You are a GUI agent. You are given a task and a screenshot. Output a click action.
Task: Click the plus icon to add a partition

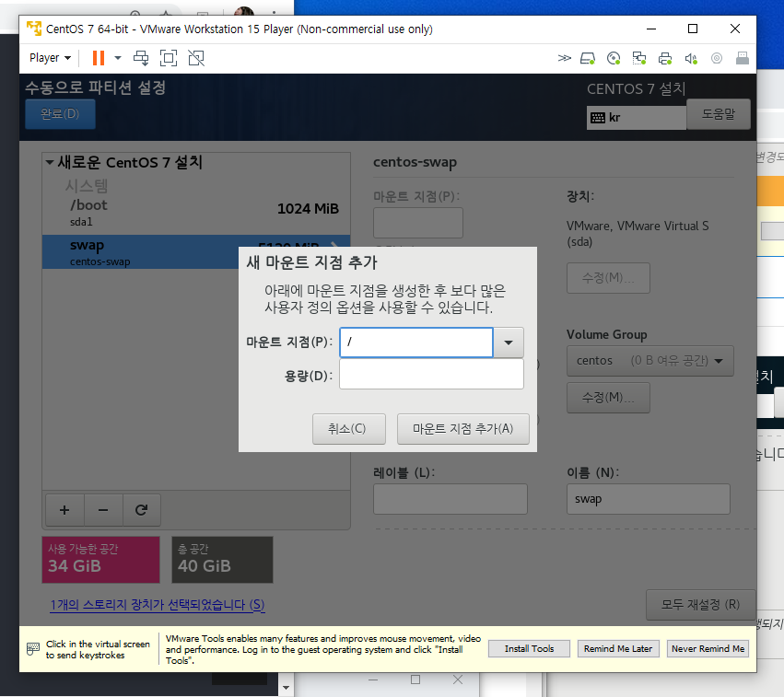(x=64, y=510)
